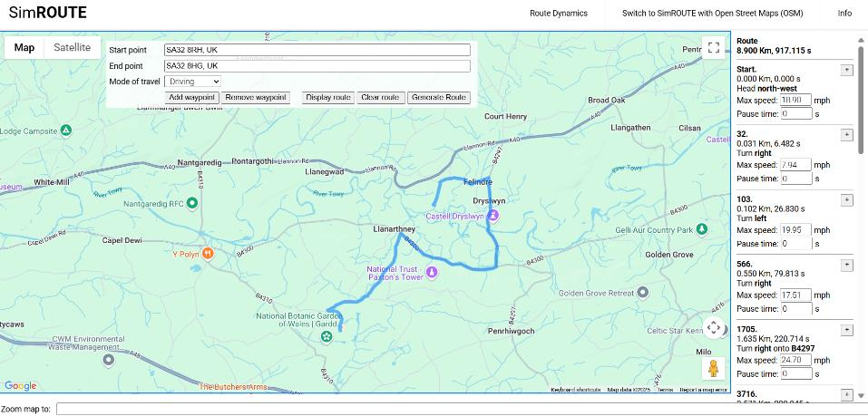Open Route Dynamics menu item
This screenshot has width=868, height=416.
pos(558,14)
